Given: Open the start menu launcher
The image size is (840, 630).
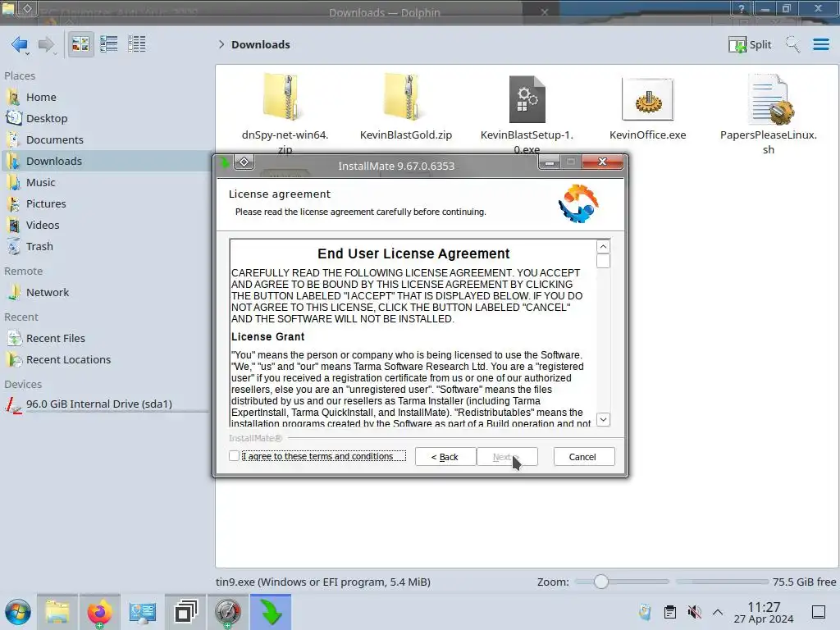Looking at the screenshot, I should click(x=18, y=612).
